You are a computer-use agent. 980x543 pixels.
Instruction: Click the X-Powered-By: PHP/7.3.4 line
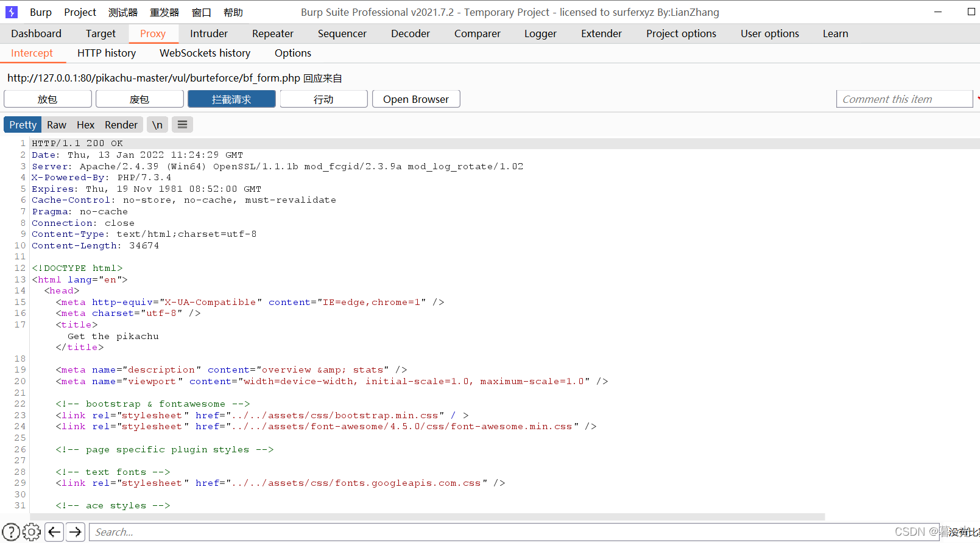pos(102,178)
